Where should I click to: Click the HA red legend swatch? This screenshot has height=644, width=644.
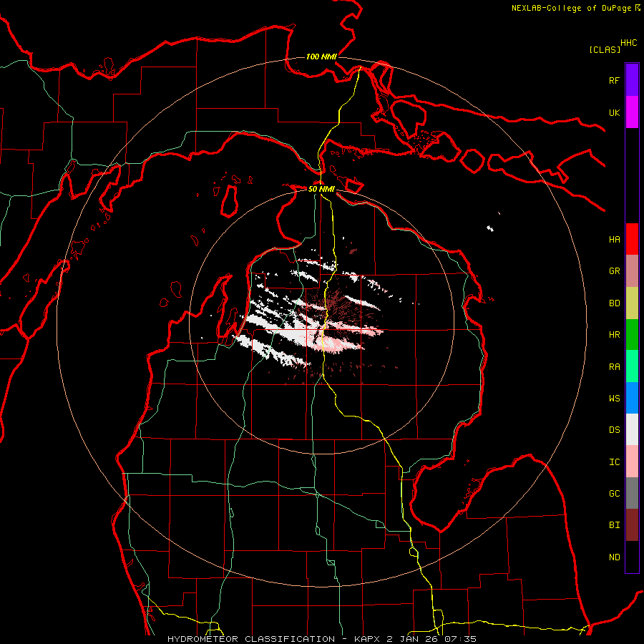pyautogui.click(x=632, y=239)
